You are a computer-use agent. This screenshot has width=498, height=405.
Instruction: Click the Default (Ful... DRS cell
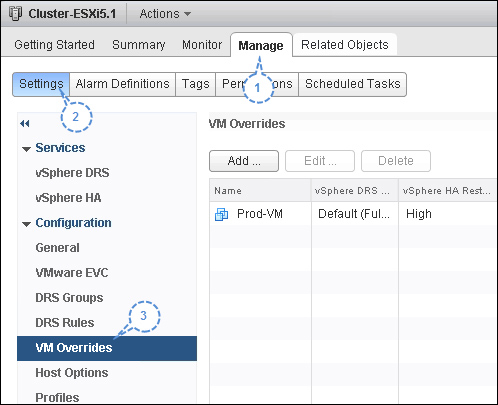pos(354,214)
